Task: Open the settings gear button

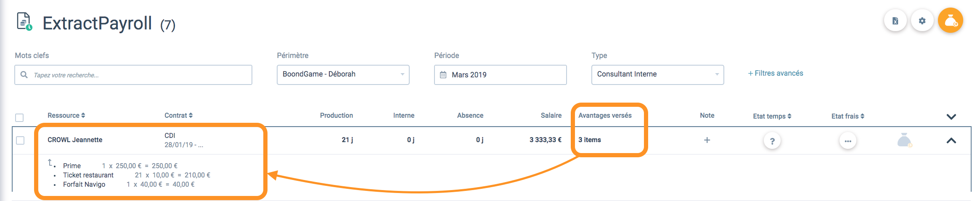Action: click(922, 21)
